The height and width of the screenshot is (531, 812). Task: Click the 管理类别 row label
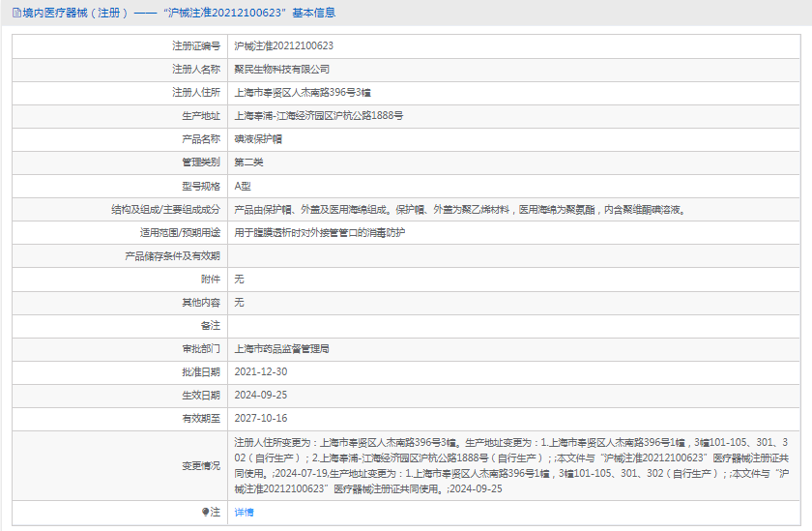tap(201, 162)
